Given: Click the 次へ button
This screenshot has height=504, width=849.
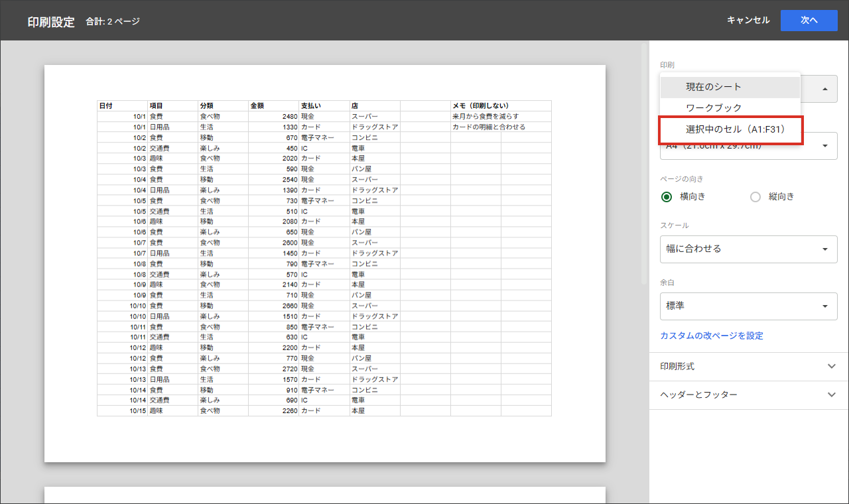Looking at the screenshot, I should click(x=809, y=21).
